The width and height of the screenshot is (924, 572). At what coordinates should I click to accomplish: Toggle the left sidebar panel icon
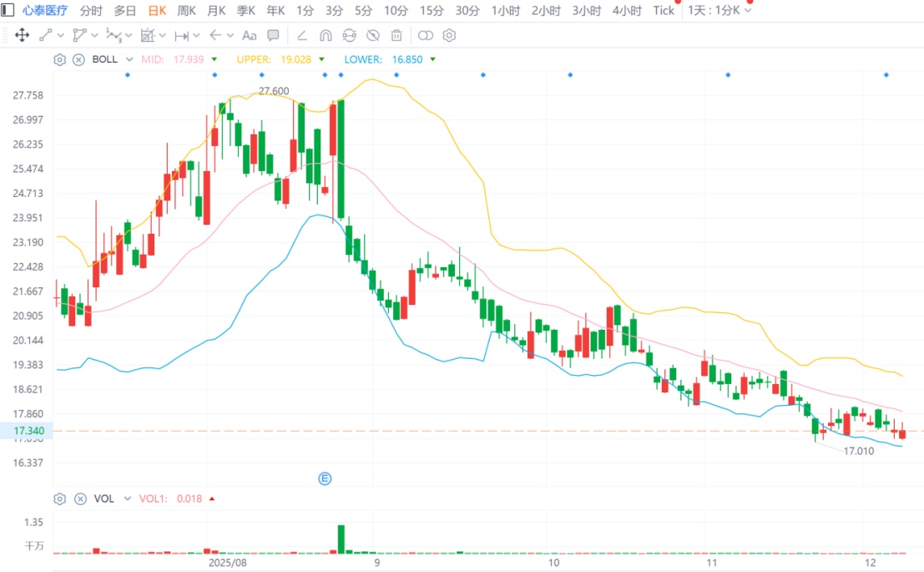click(8, 10)
